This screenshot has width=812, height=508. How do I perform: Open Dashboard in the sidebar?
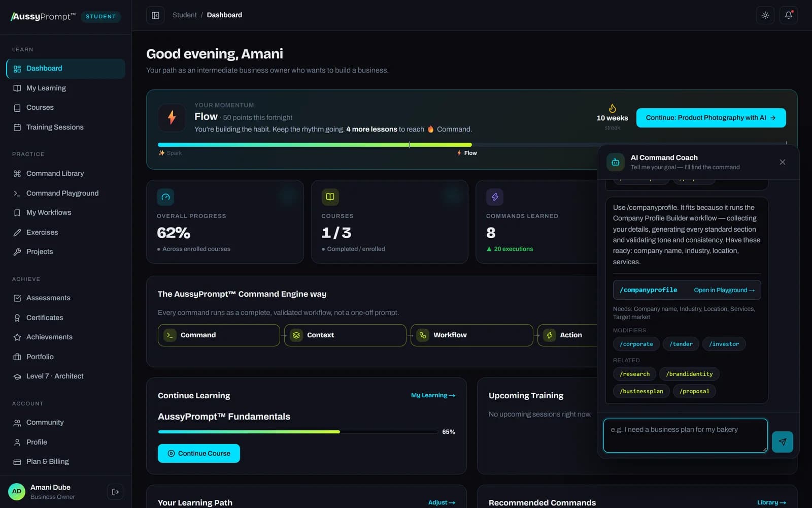[x=66, y=69]
